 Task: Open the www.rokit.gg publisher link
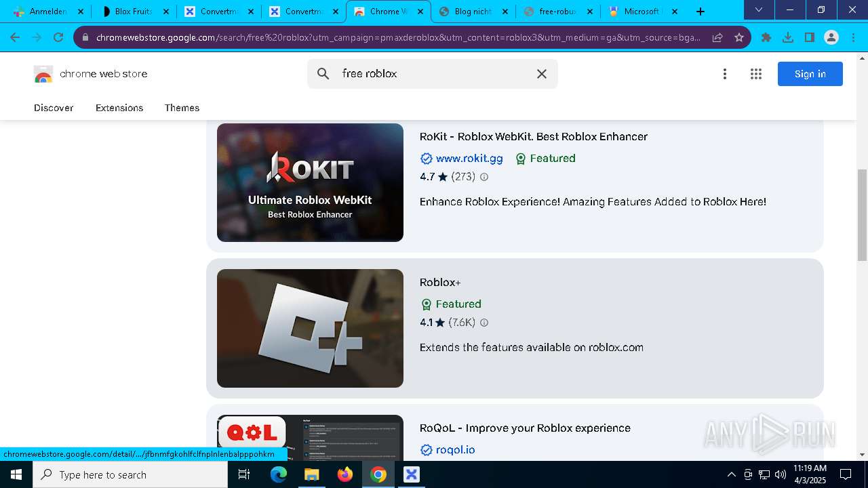(x=469, y=159)
